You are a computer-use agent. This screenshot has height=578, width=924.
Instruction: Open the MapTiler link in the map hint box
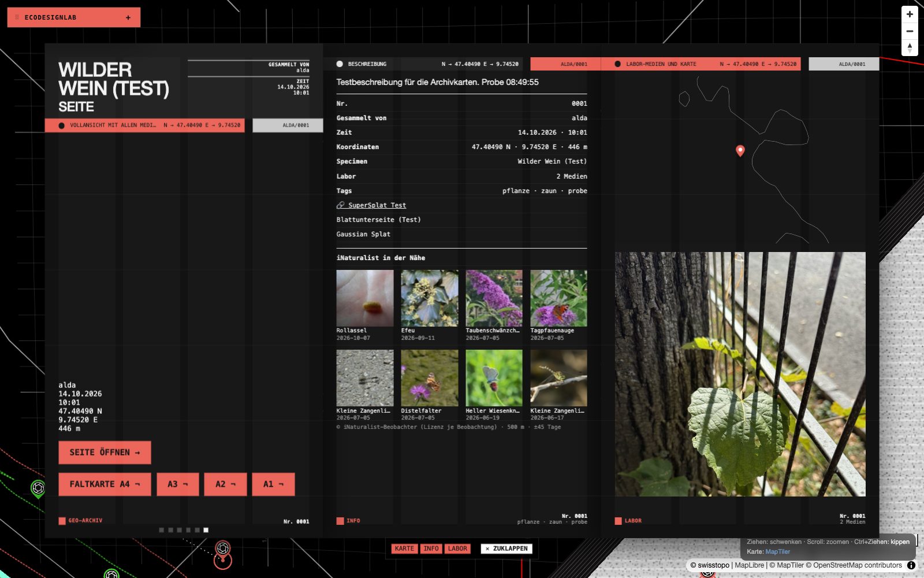(x=777, y=551)
